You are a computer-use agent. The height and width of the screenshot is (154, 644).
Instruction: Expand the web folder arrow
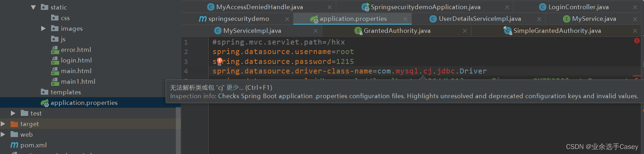3,134
